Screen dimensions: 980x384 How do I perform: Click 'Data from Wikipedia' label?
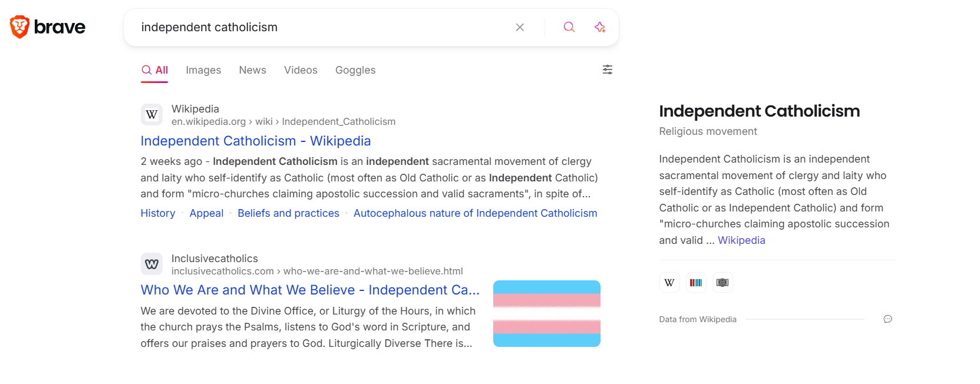[698, 319]
